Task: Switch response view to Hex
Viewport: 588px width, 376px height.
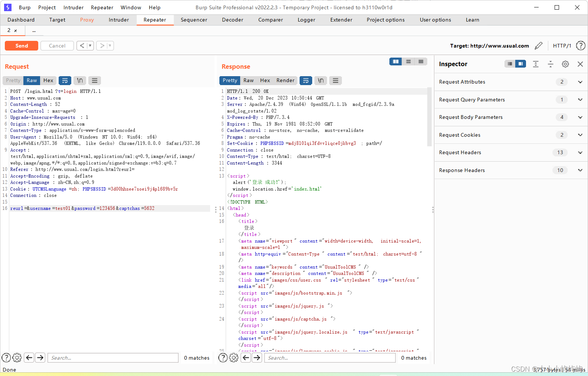Action: click(x=265, y=80)
